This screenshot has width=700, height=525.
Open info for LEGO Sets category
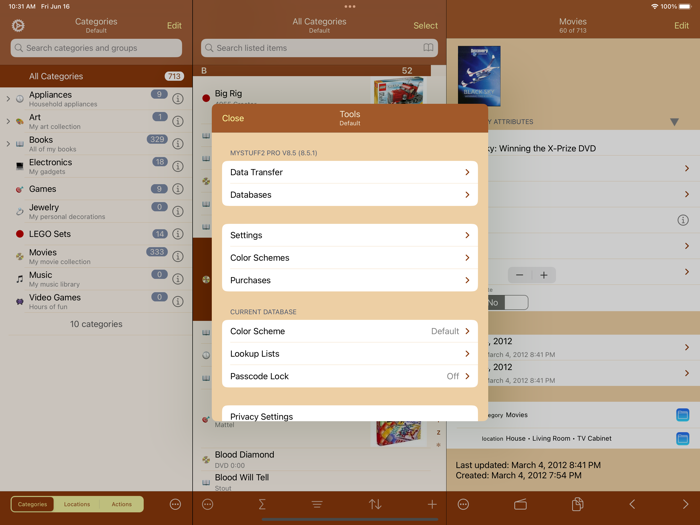178,234
